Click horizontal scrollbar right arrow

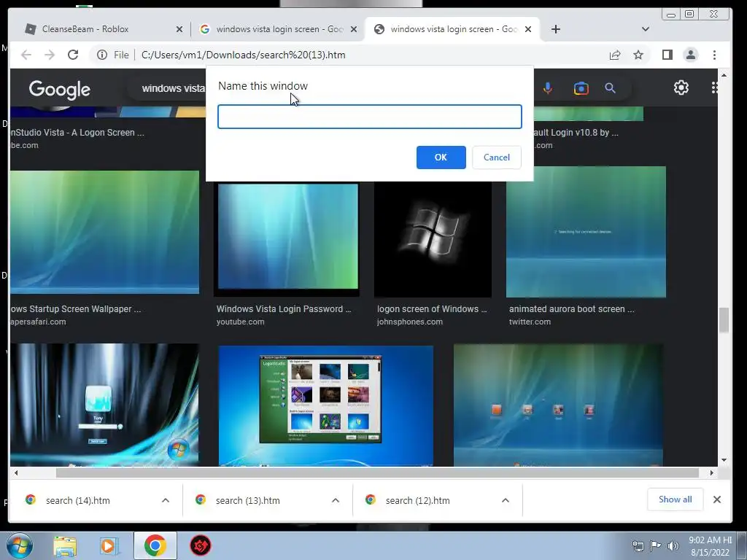click(712, 472)
